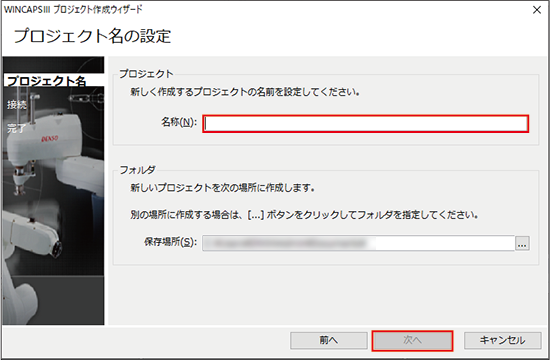The height and width of the screenshot is (360, 550).
Task: Click the 新しく作成するプロジェクト instruction text
Action: tap(245, 92)
